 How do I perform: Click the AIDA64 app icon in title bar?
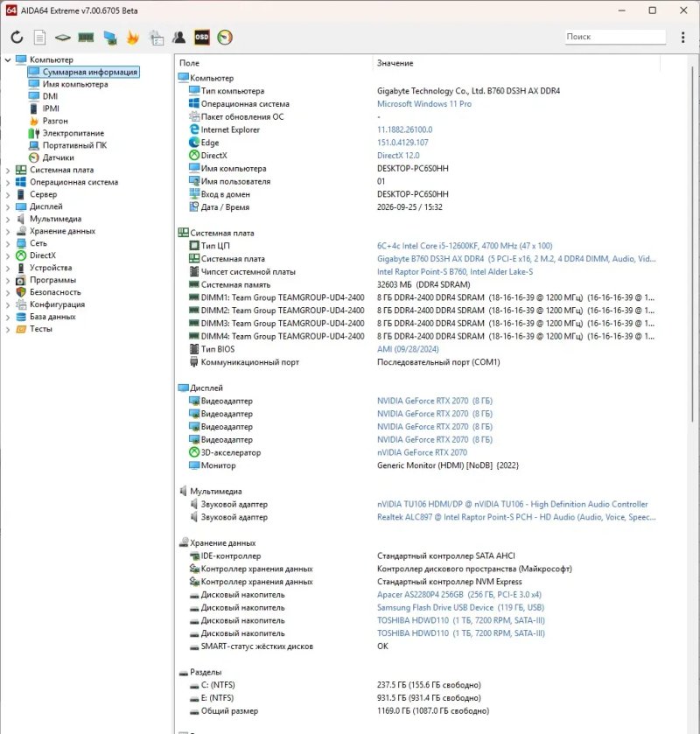tap(10, 10)
